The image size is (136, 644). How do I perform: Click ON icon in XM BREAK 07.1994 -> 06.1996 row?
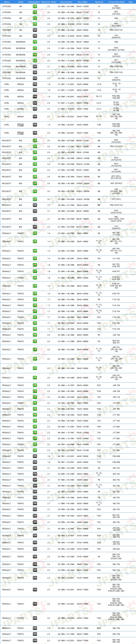tap(35, 72)
